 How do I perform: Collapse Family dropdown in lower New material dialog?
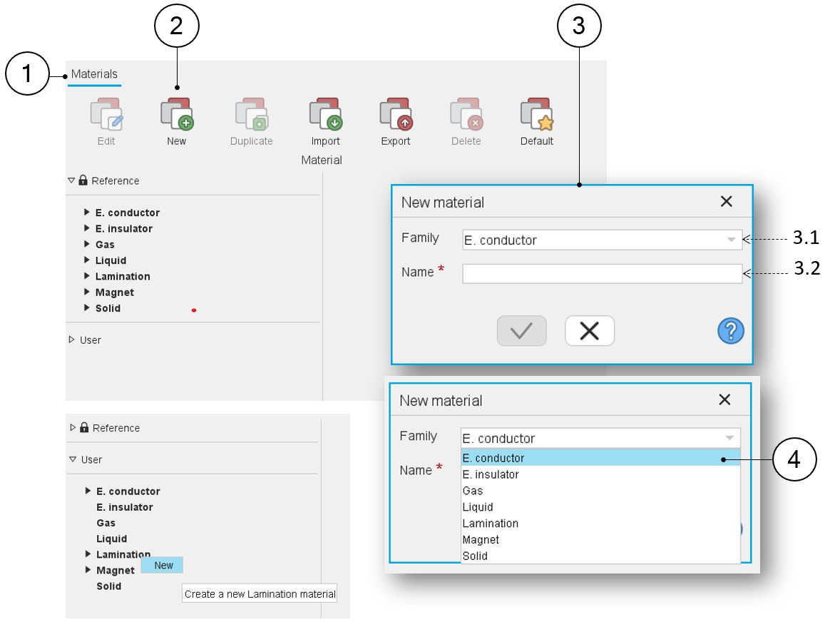click(x=729, y=438)
